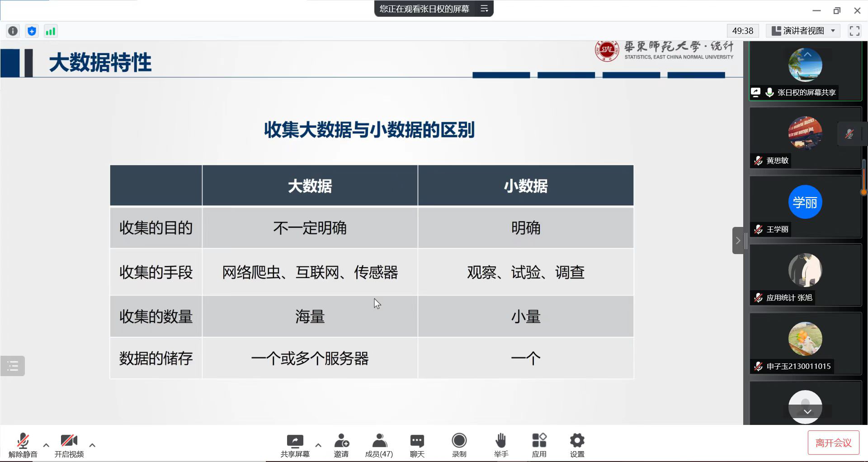The height and width of the screenshot is (462, 868).
Task: Open the 演讲者视图 view dropdown
Action: coord(804,31)
